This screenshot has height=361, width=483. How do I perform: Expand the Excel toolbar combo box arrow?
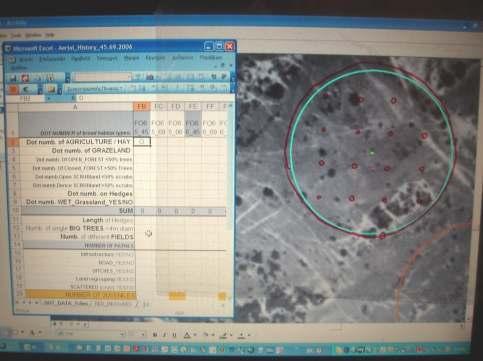coord(129,77)
